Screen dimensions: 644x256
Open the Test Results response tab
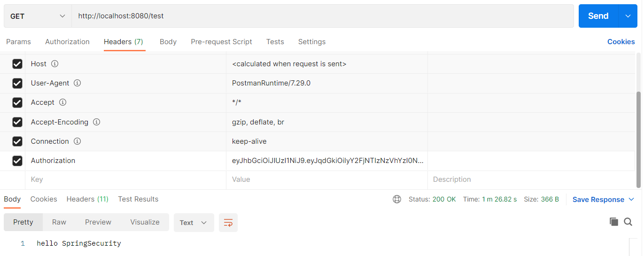[x=138, y=199]
